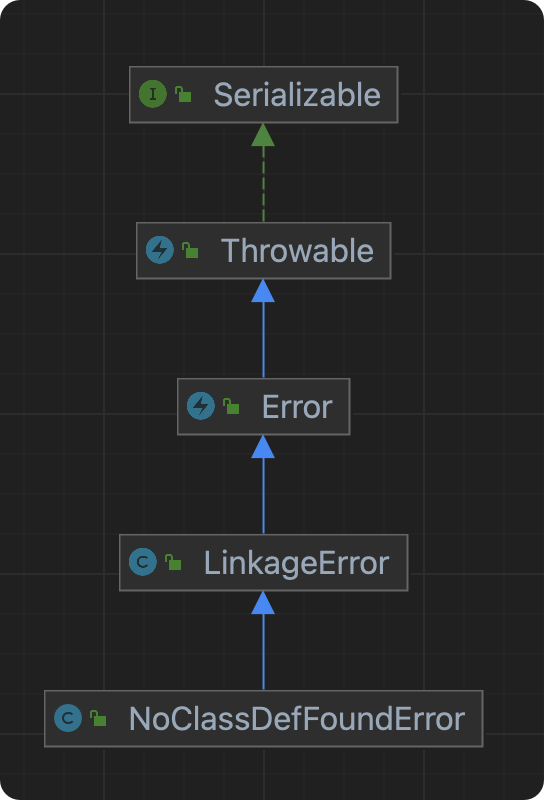Click the Error lightning class icon
Image resolution: width=544 pixels, height=800 pixels.
click(201, 406)
